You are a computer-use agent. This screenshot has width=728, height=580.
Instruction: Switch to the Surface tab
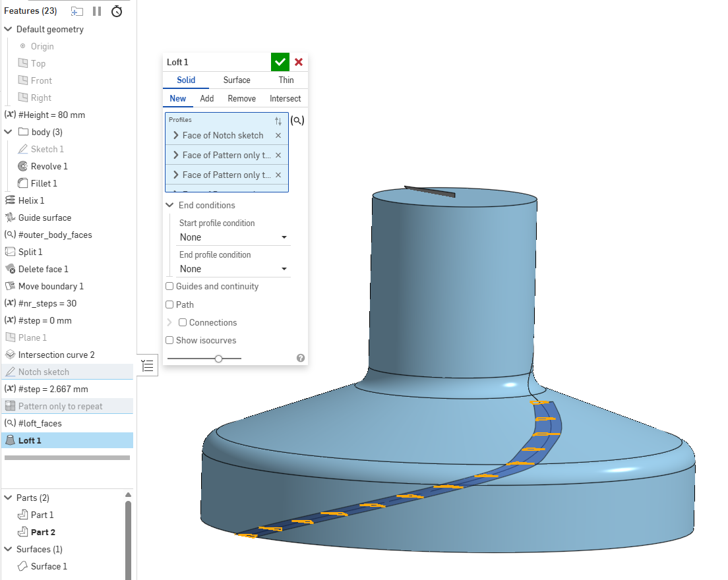237,80
